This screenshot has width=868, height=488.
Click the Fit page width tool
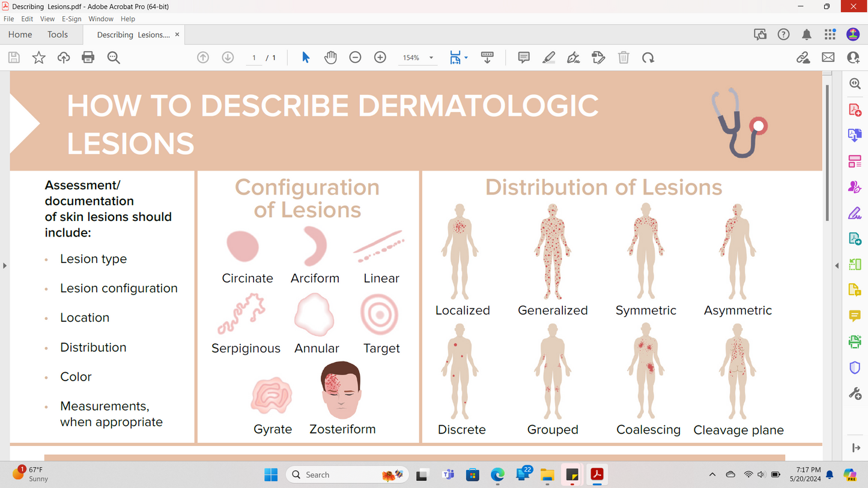pyautogui.click(x=455, y=58)
